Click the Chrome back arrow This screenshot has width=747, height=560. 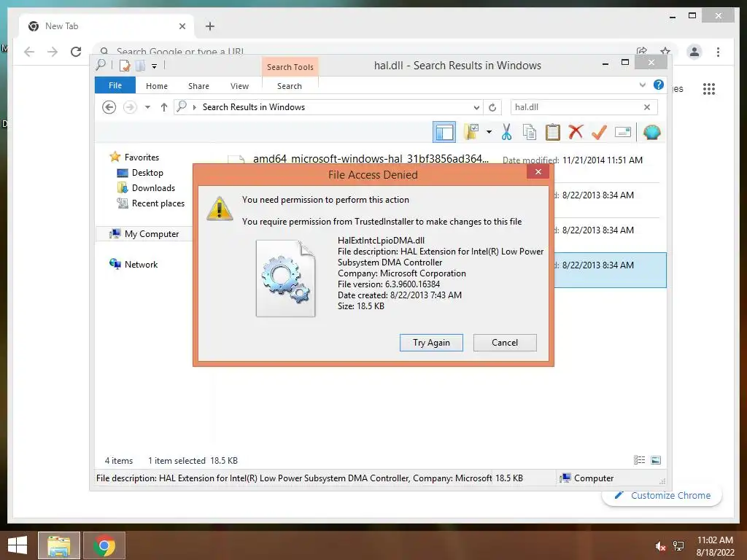pyautogui.click(x=29, y=52)
